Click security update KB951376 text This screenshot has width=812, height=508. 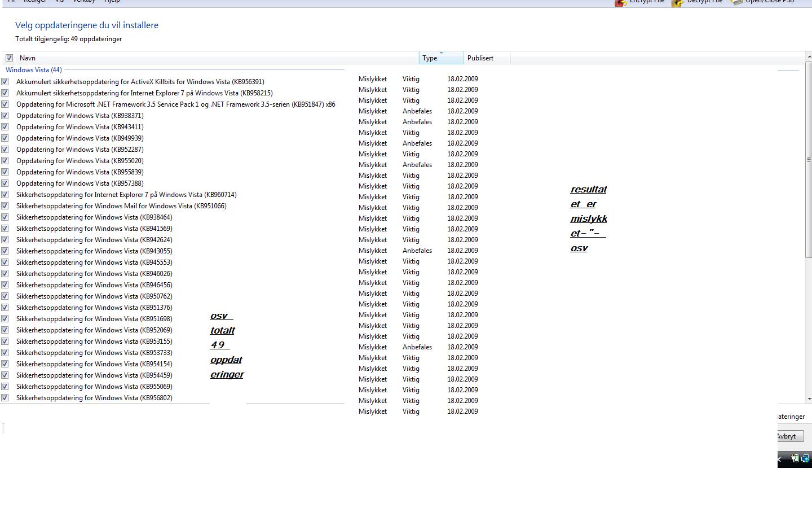pos(94,307)
